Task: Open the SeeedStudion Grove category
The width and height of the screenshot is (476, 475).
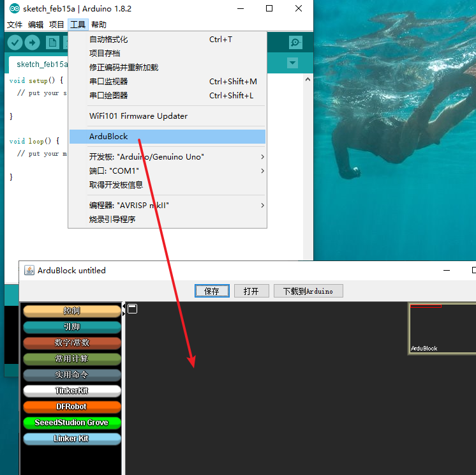Action: click(x=72, y=423)
